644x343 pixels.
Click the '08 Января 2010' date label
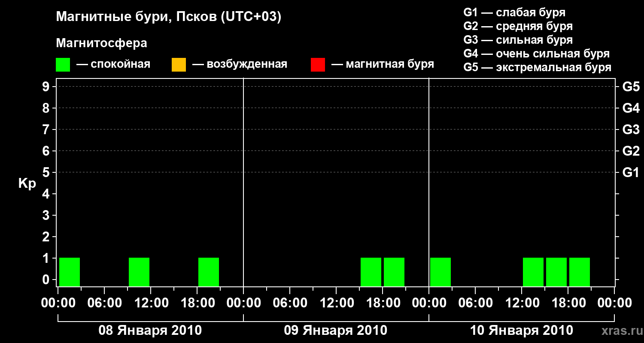click(150, 331)
